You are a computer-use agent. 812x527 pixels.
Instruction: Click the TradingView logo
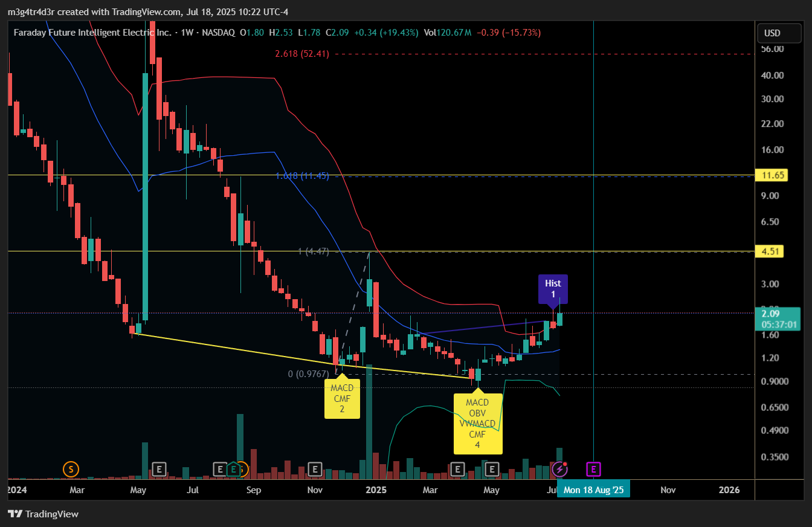coord(43,514)
